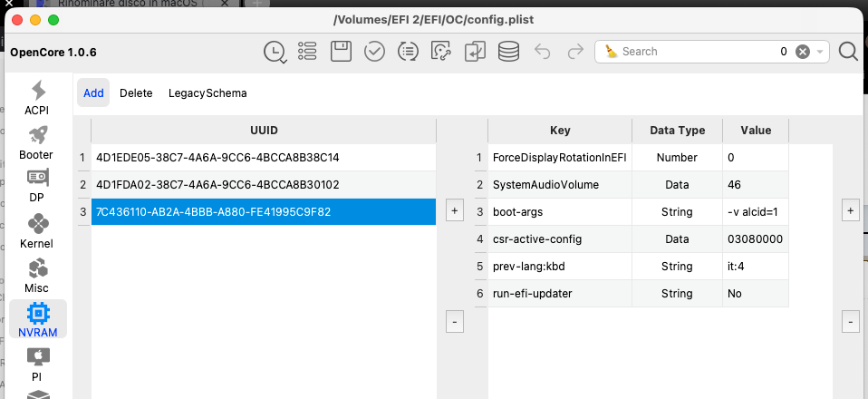Open the recent files clock icon
The height and width of the screenshot is (399, 868).
274,52
